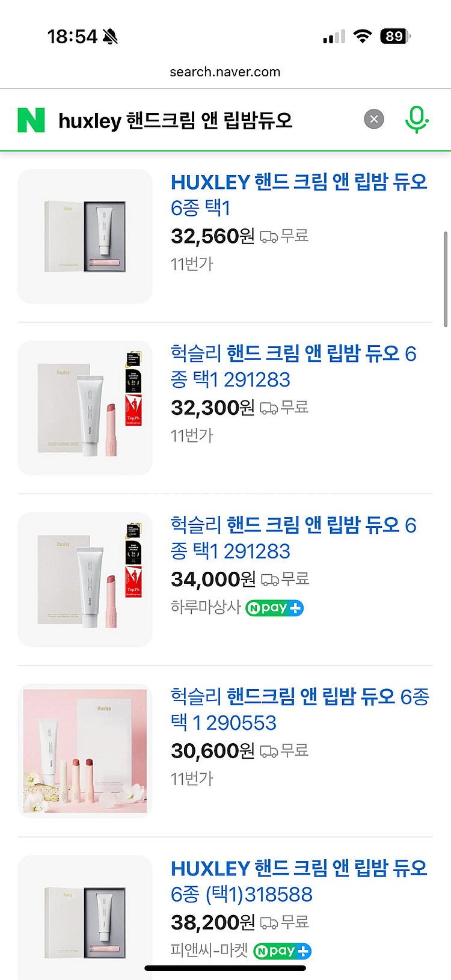Image resolution: width=451 pixels, height=980 pixels.
Task: Tap the page scrollbar on the right edge
Action: [x=446, y=278]
